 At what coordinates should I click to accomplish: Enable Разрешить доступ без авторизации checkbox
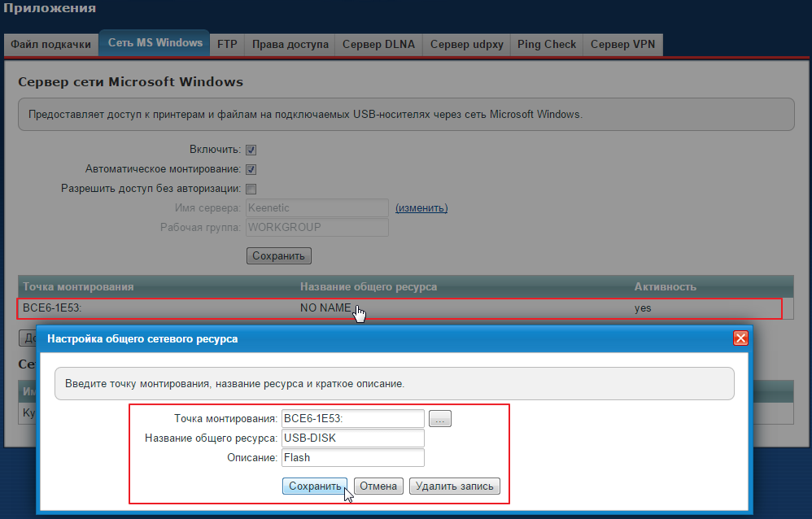251,189
